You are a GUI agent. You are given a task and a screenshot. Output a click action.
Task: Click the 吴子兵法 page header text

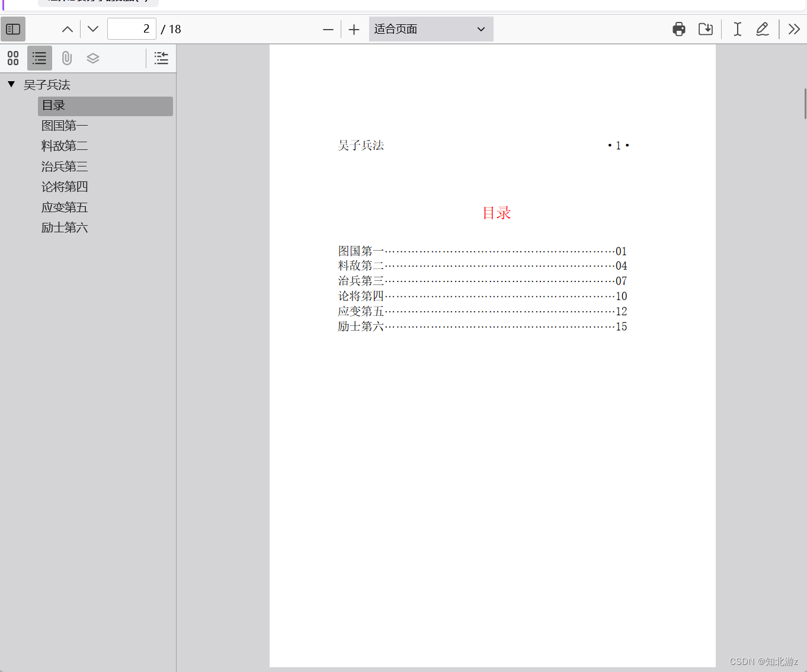click(x=361, y=145)
